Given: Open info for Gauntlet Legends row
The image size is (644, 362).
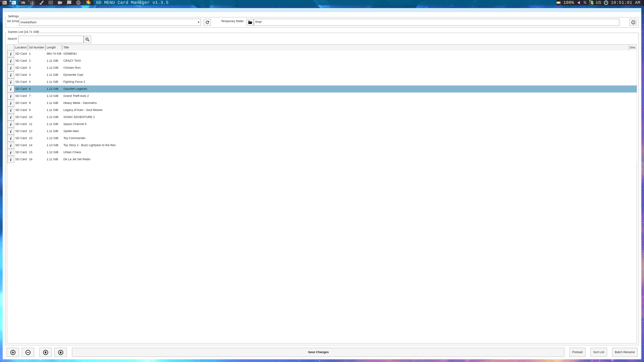Looking at the screenshot, I should pyautogui.click(x=11, y=89).
